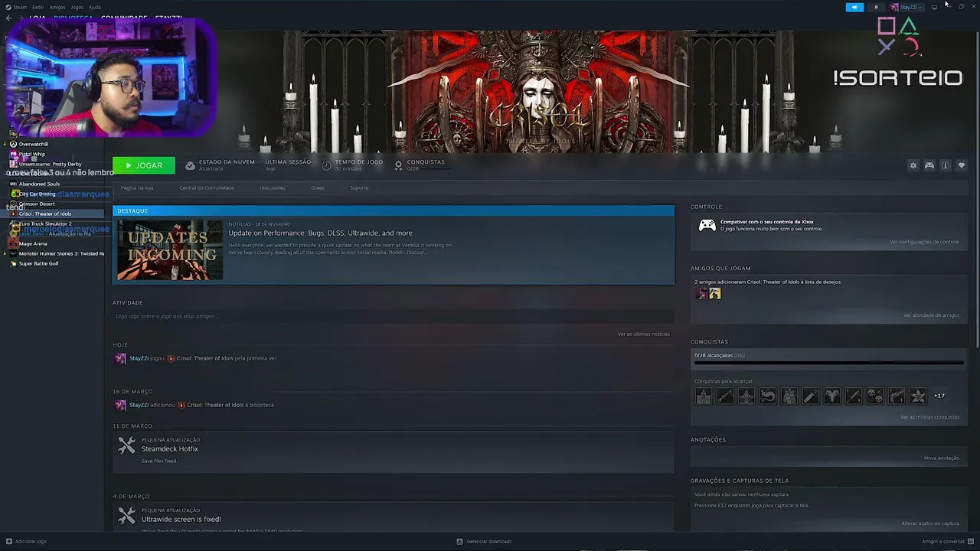Launch the game with JOGAR button

click(143, 165)
